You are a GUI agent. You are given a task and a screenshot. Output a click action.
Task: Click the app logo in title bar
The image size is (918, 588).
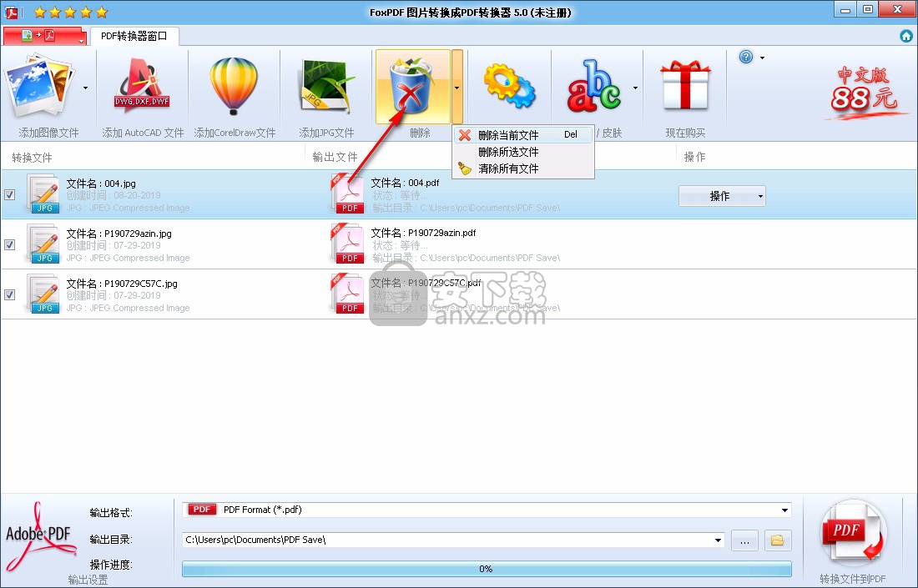pos(11,12)
